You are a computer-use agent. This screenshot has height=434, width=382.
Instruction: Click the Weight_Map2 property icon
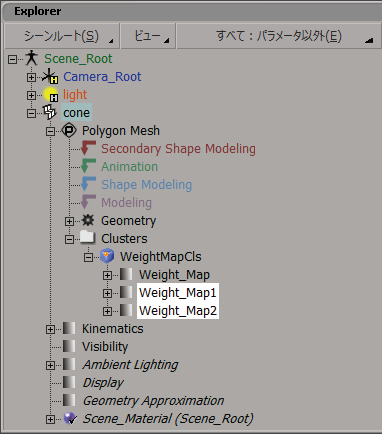pos(126,310)
